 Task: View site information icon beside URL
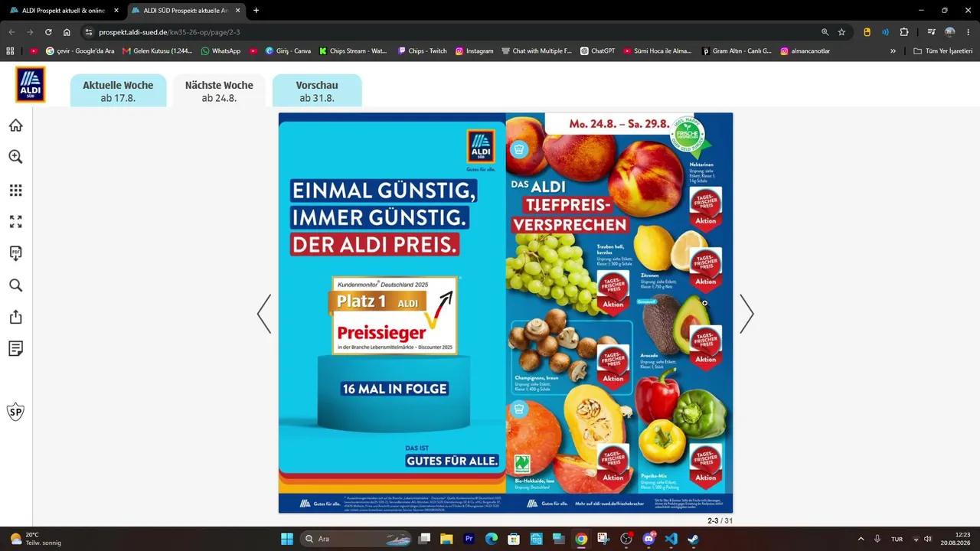point(88,32)
